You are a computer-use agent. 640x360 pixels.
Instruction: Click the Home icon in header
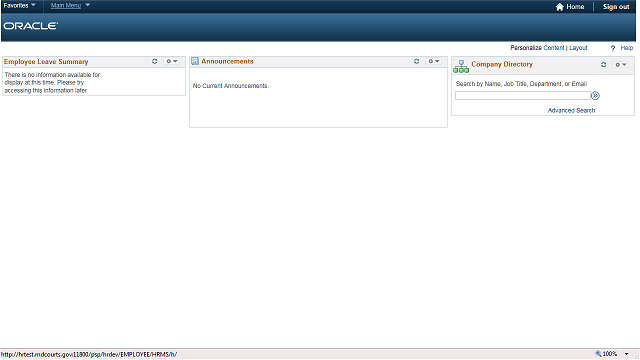point(560,7)
